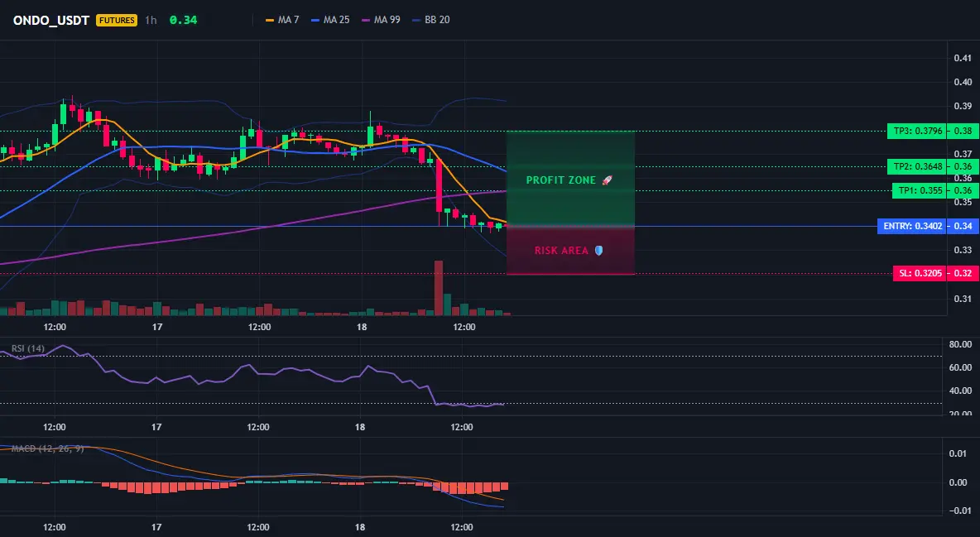The height and width of the screenshot is (537, 980).
Task: Click the TP2: 0.3648 price tag
Action: tap(915, 166)
